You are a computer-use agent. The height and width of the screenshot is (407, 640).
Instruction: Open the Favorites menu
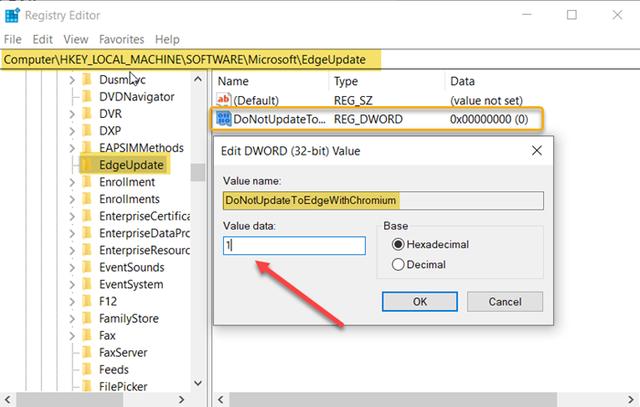tap(121, 39)
